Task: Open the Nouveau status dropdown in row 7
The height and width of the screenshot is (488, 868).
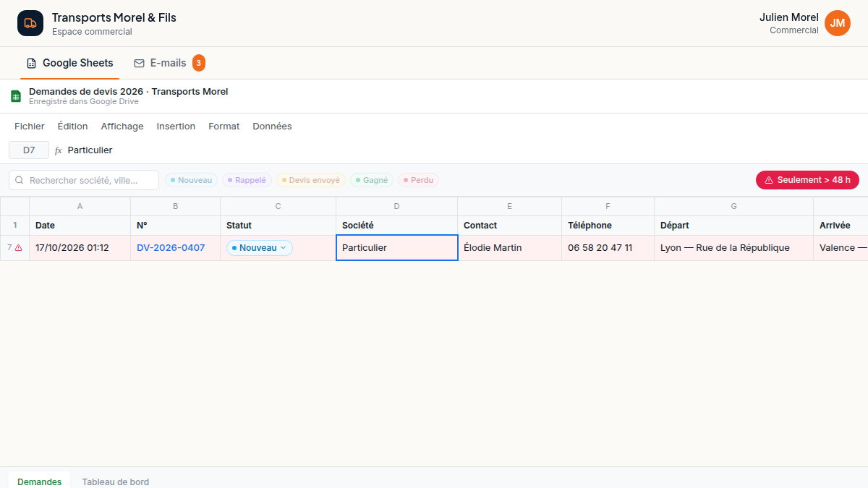Action: pos(260,248)
